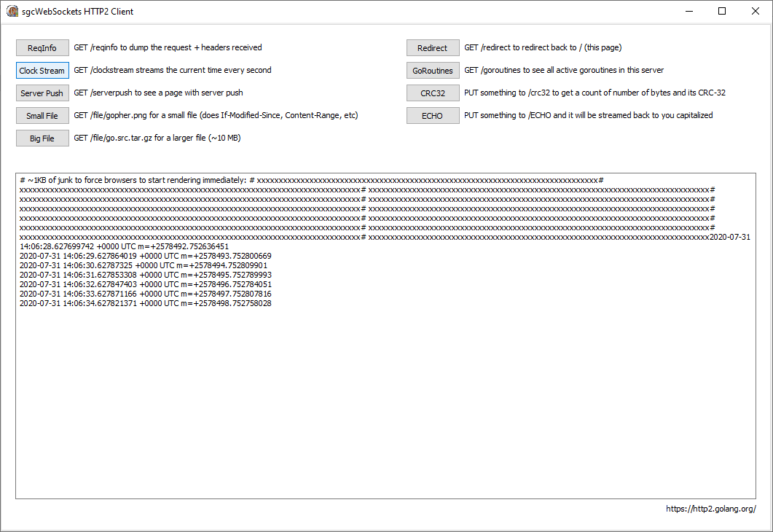Image resolution: width=773 pixels, height=532 pixels.
Task: Start the Clock Stream request
Action: pyautogui.click(x=42, y=71)
